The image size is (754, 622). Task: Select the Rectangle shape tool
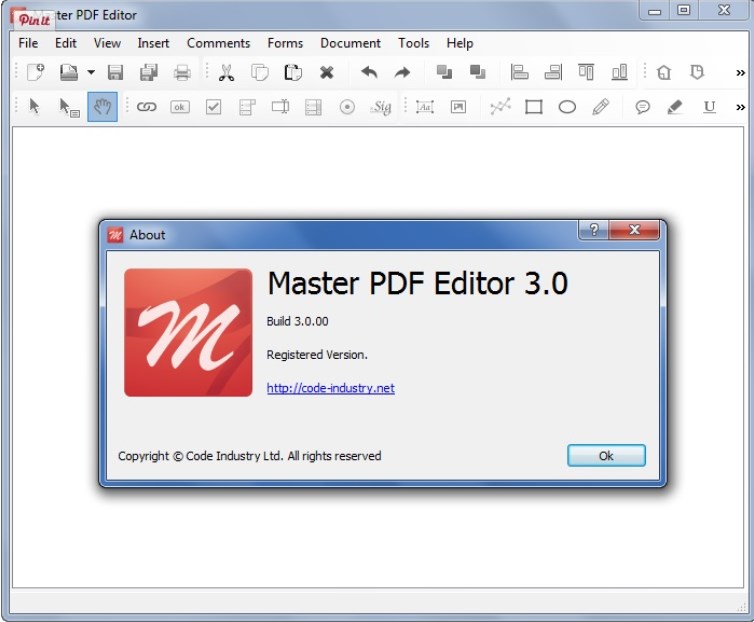pyautogui.click(x=534, y=107)
